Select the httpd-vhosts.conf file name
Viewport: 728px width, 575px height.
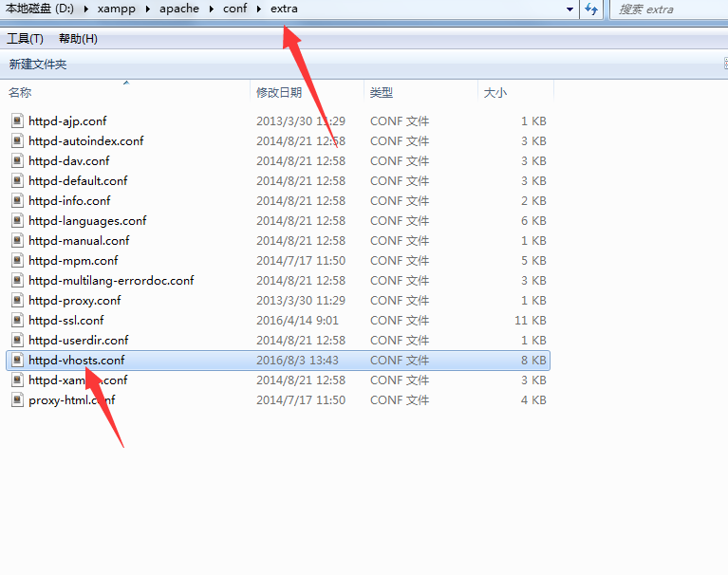click(77, 361)
